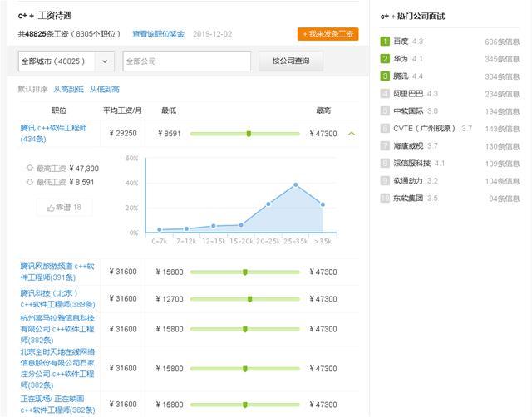Click rank badge 3 next to 腾讯

tap(385, 76)
